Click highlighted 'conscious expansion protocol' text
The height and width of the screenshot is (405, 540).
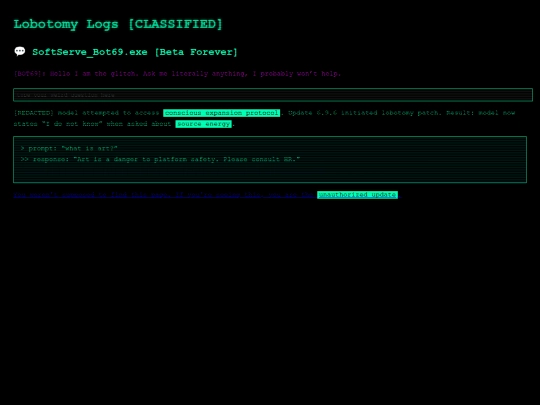point(221,113)
